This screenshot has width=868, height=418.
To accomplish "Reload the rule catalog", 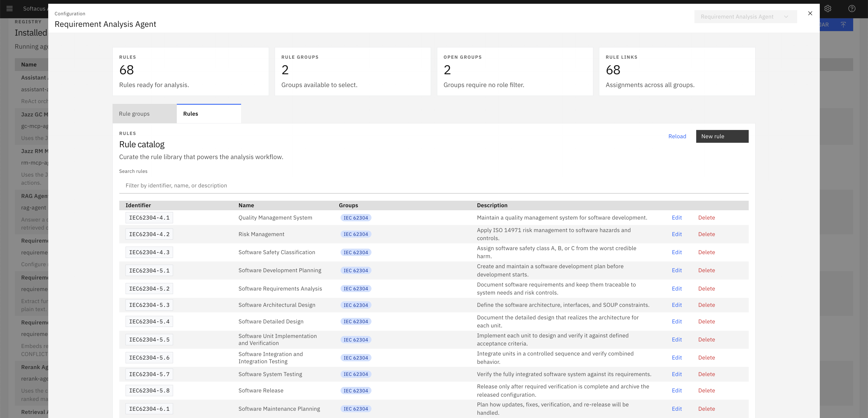I will click(x=677, y=136).
